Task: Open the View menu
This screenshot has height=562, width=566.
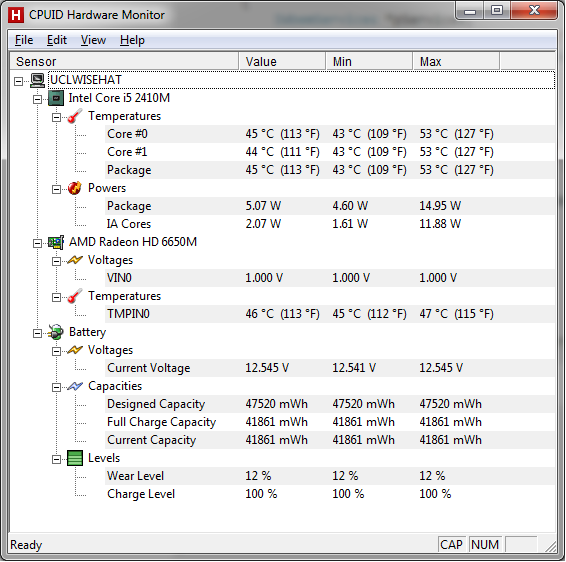Action: coord(93,40)
